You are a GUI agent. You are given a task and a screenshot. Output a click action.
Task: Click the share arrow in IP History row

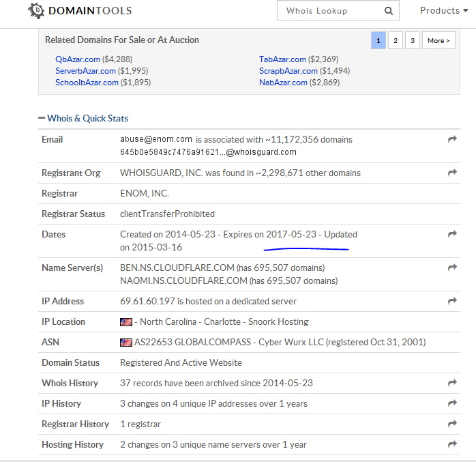pos(452,403)
